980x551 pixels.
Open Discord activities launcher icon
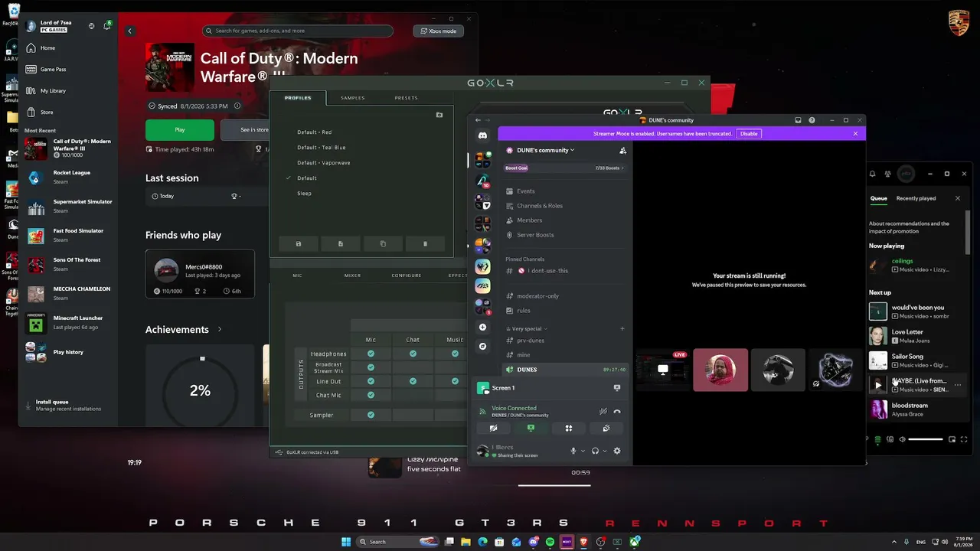(x=569, y=428)
